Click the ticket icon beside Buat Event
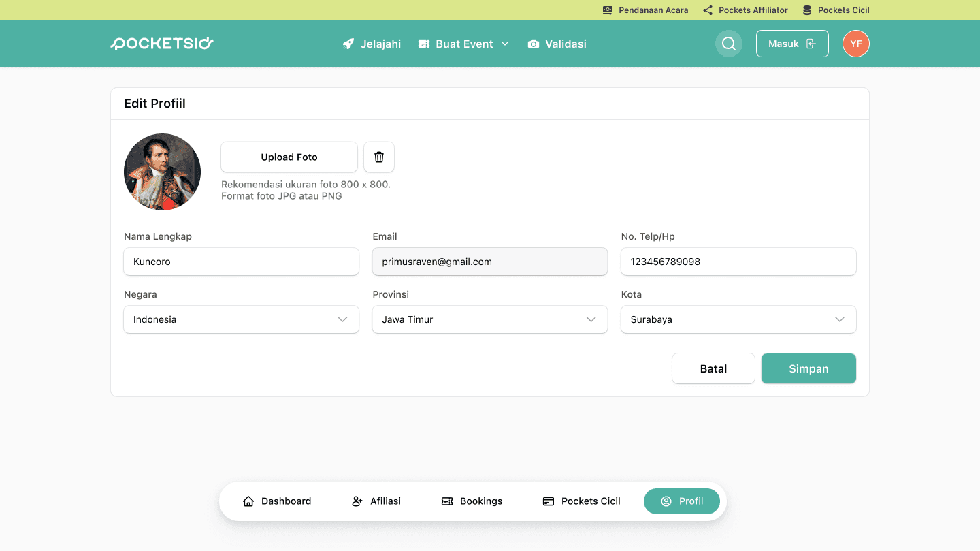Screen dimensions: 980x551 [x=424, y=44]
